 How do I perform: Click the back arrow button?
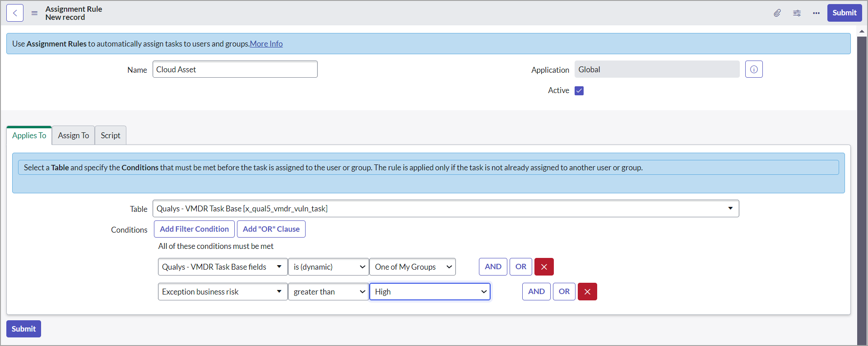click(15, 13)
